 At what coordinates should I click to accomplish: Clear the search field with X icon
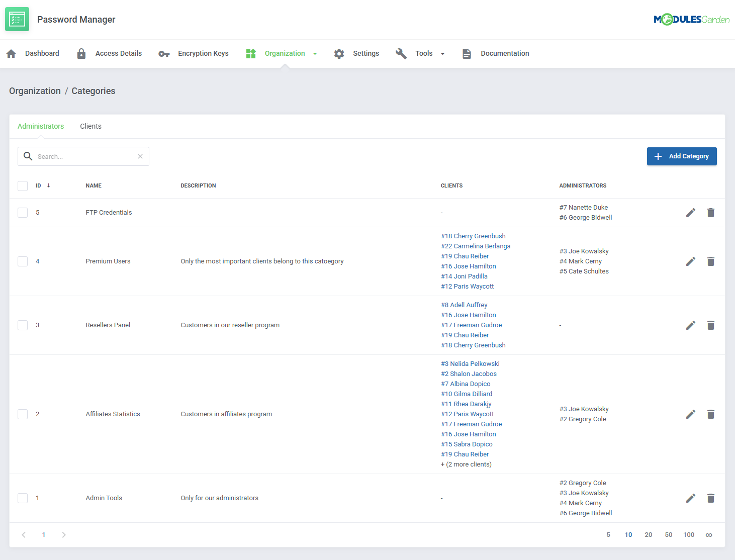coord(140,156)
